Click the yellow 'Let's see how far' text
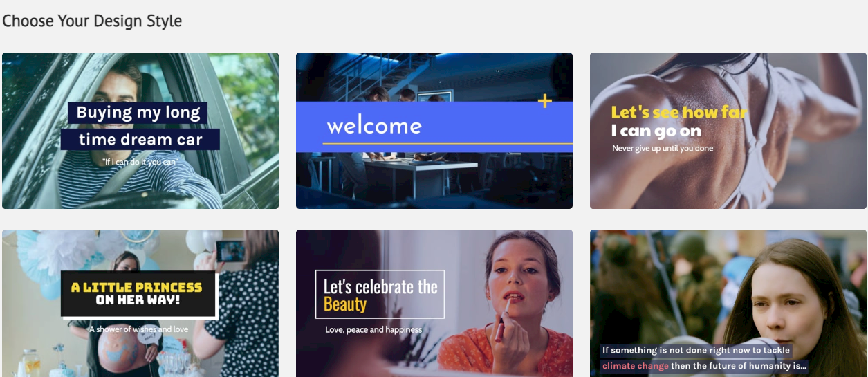Screen dimensions: 868x377 (679, 112)
